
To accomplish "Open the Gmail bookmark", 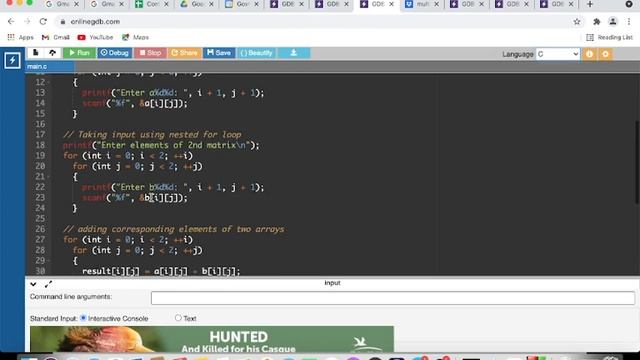I will pyautogui.click(x=56, y=37).
